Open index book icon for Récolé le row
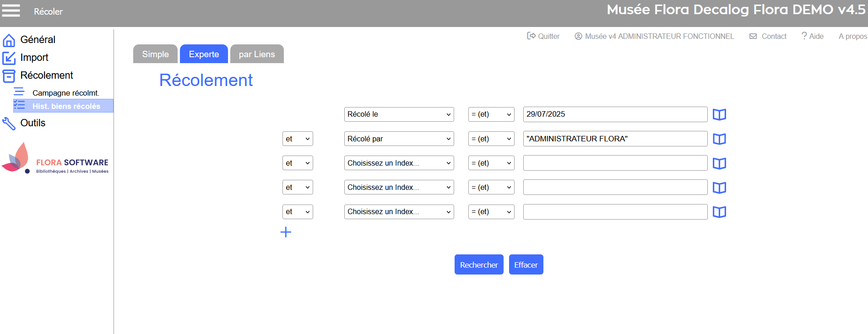Viewport: 868px width, 334px height. pyautogui.click(x=719, y=114)
